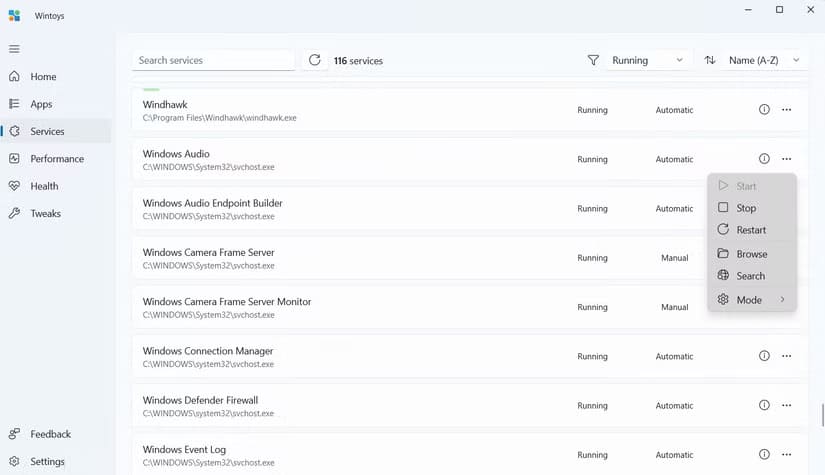Open the Tweaks section
This screenshot has height=475, width=825.
click(45, 213)
